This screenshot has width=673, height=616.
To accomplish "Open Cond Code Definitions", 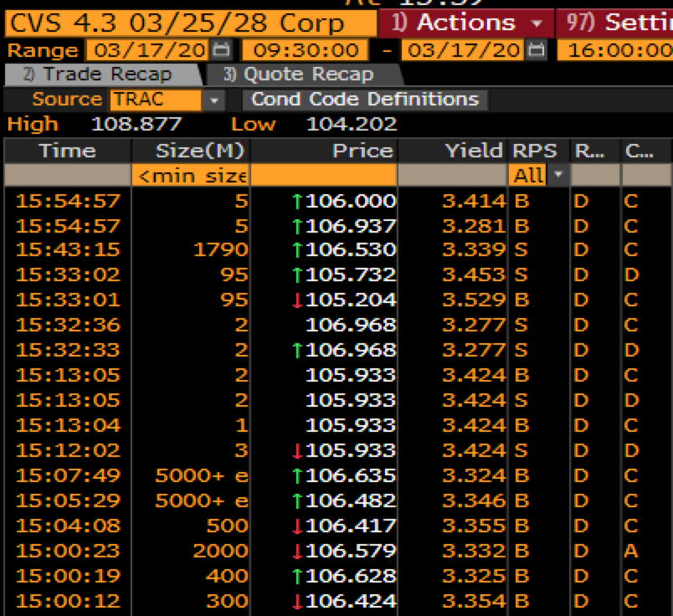I will coord(365,100).
